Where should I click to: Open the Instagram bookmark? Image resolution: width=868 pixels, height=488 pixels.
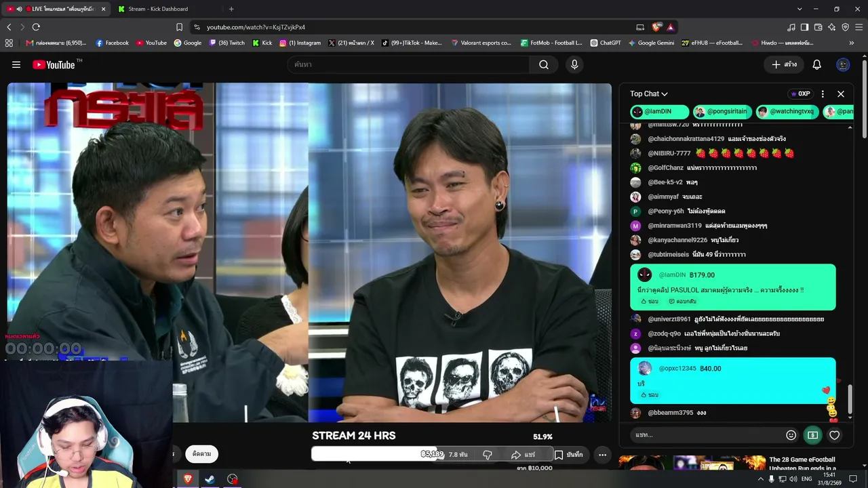point(300,43)
